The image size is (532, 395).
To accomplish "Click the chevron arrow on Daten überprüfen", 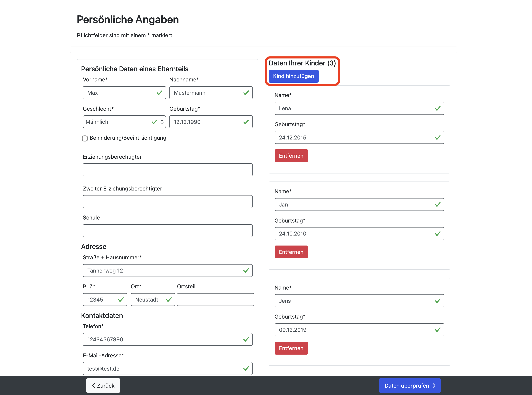I will (434, 385).
